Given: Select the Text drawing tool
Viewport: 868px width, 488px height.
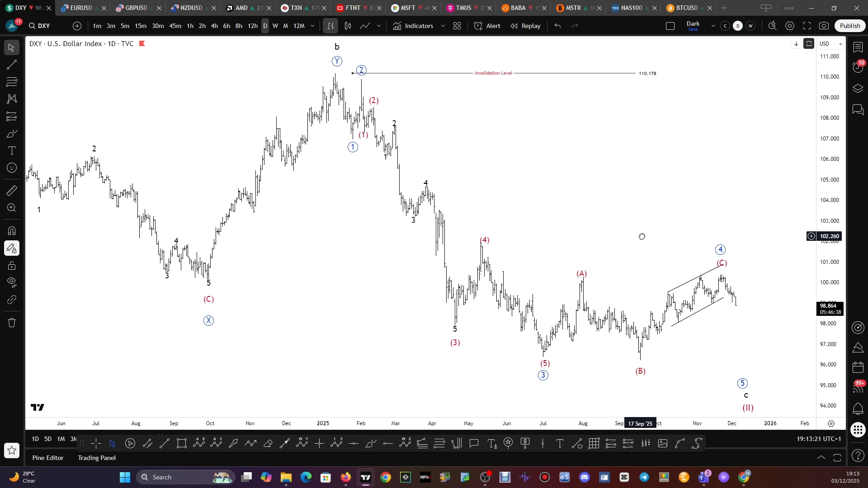Looking at the screenshot, I should pos(12,150).
